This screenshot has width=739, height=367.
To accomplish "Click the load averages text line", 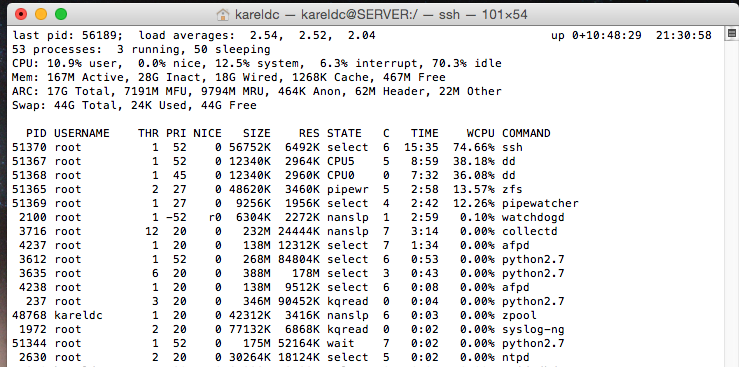I will pyautogui.click(x=257, y=35).
